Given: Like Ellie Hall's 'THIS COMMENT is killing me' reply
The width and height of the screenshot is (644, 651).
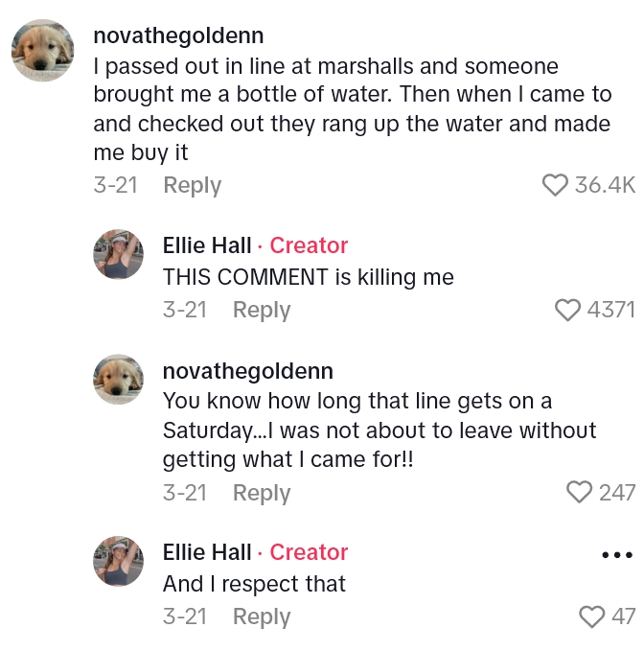Looking at the screenshot, I should pyautogui.click(x=568, y=310).
